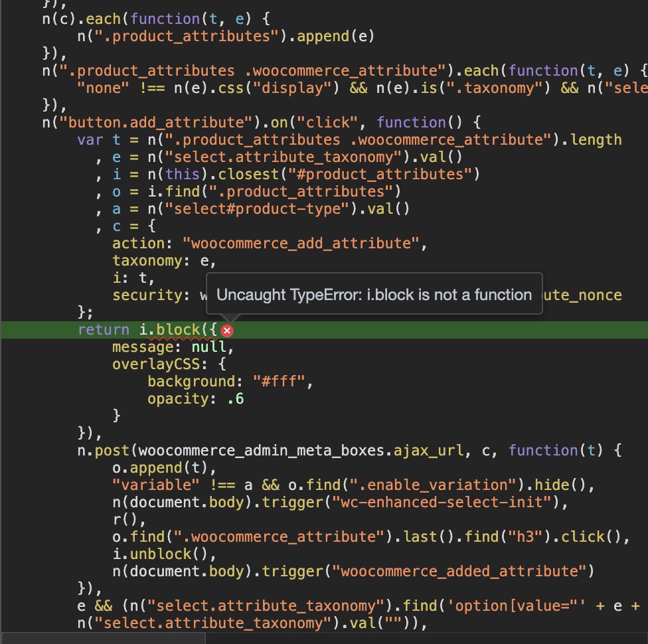Click the return keyword on the highlighted line

104,330
